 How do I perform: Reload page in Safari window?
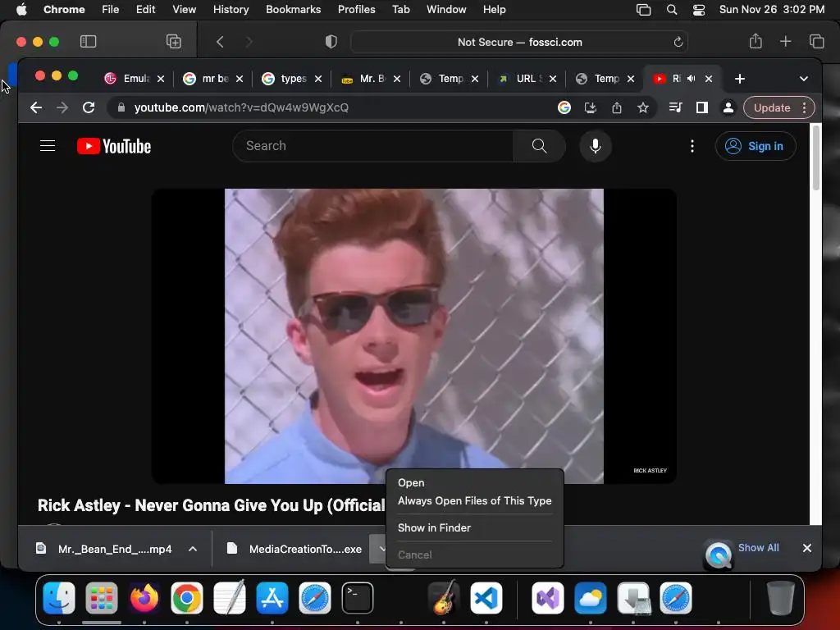(678, 42)
